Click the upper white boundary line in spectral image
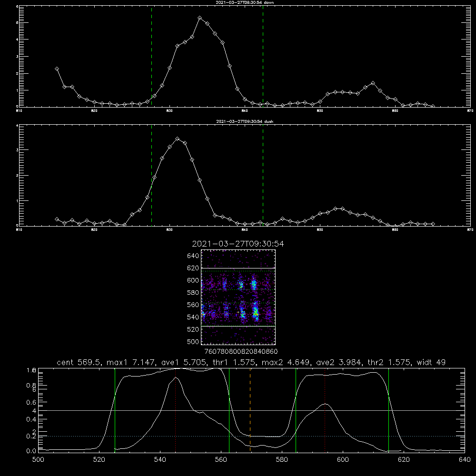 pyautogui.click(x=238, y=268)
